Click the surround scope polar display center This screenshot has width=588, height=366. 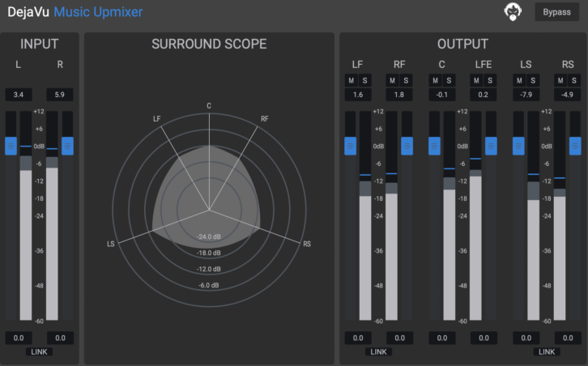209,210
